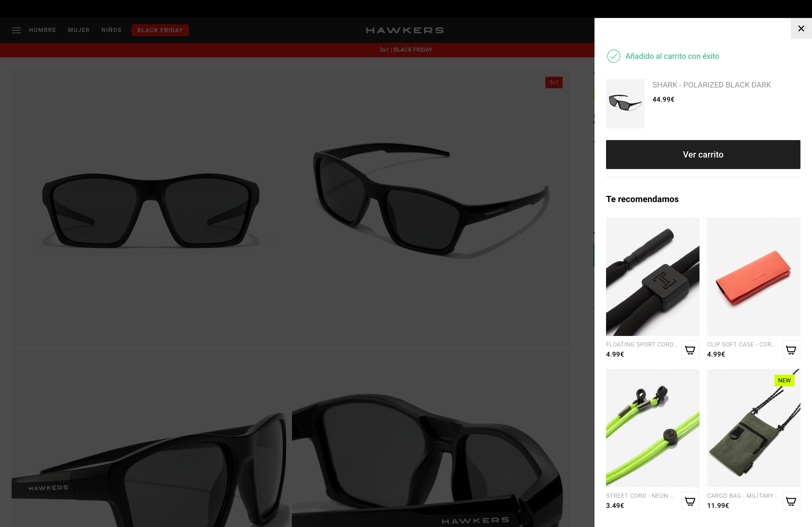This screenshot has width=812, height=527.
Task: Open the hamburger menu icon
Action: pos(16,30)
